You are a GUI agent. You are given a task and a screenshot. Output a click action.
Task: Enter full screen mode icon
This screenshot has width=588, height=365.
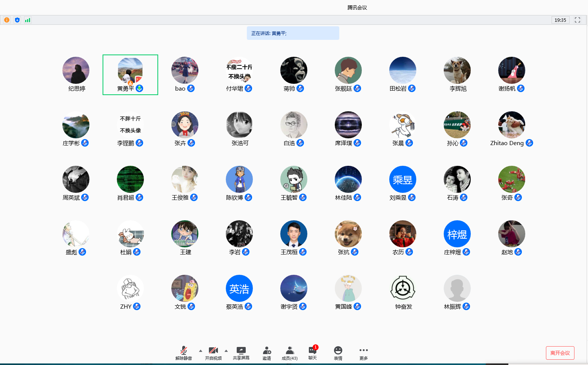tap(577, 20)
